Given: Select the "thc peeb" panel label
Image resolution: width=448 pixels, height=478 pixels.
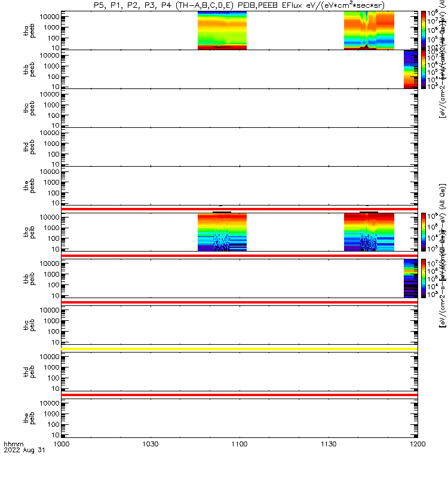Looking at the screenshot, I should (29, 108).
